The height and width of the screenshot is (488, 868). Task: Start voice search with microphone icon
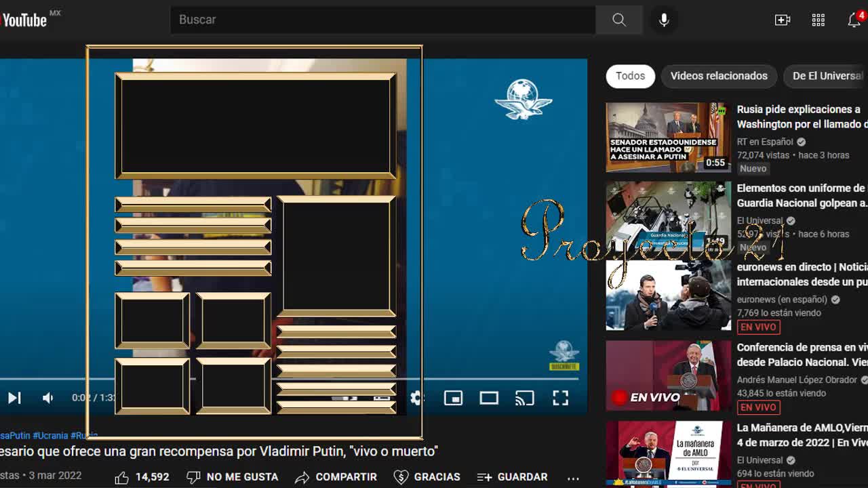tap(664, 20)
